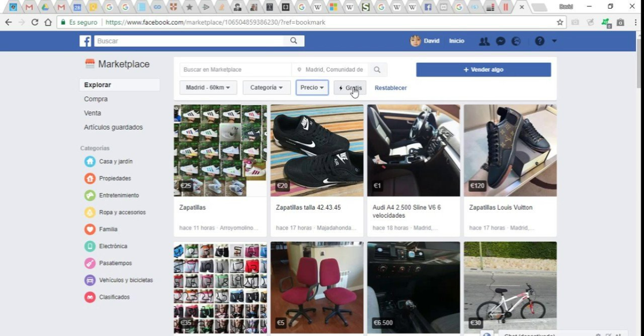The width and height of the screenshot is (644, 336).
Task: Click the help question mark icon
Action: (539, 41)
